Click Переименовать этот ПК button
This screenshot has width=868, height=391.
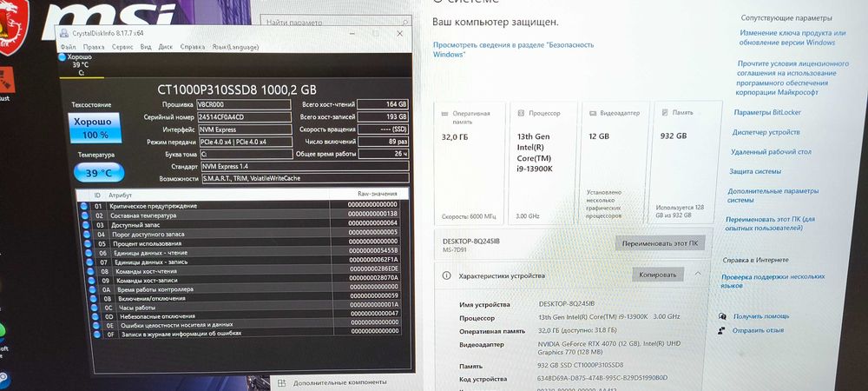(660, 243)
